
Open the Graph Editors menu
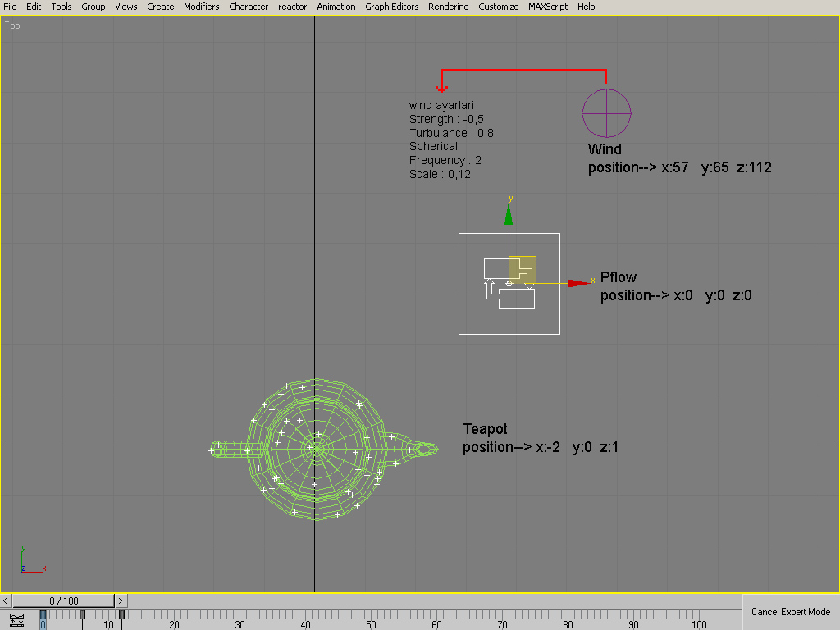click(x=391, y=7)
